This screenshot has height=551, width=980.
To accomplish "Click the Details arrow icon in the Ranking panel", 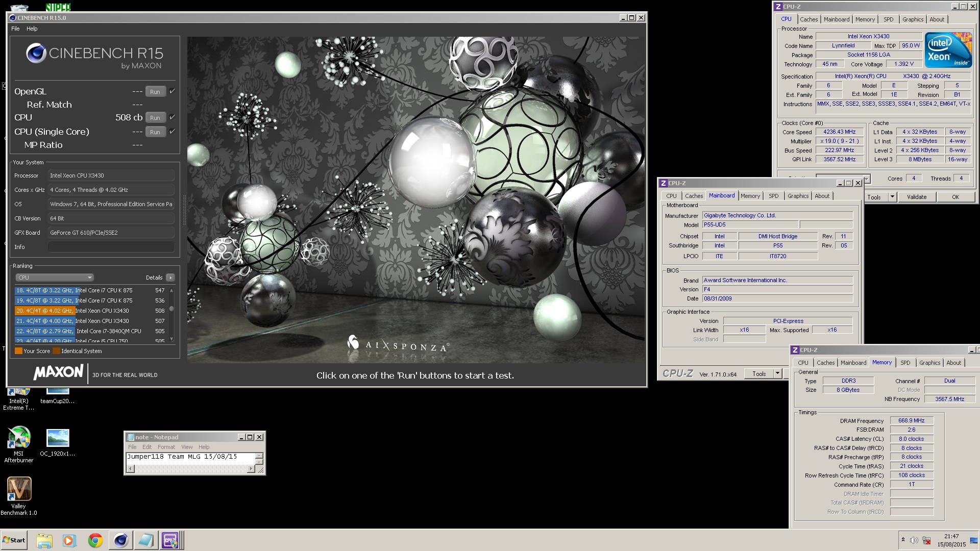I will coord(170,278).
